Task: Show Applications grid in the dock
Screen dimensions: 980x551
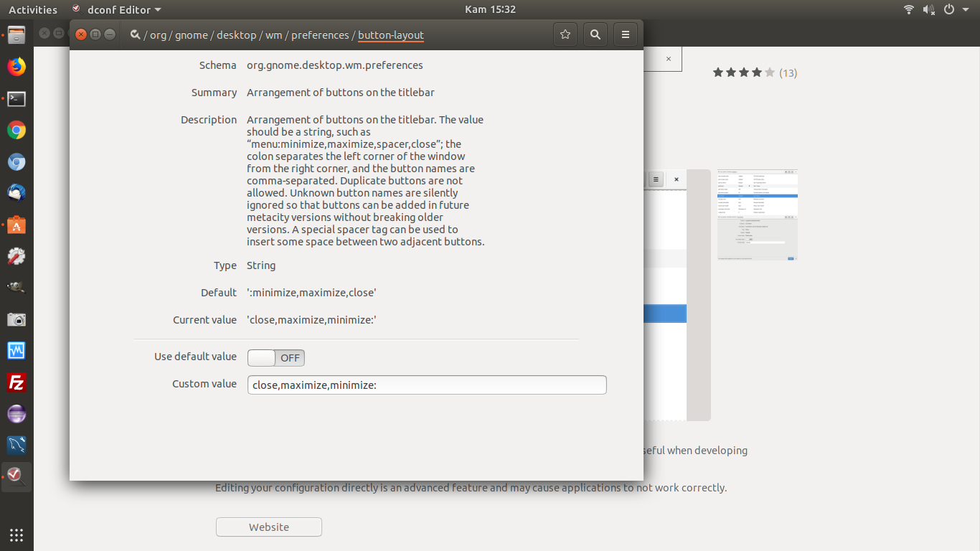Action: coord(17,534)
